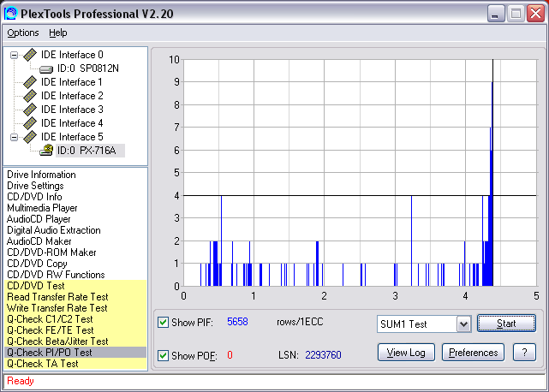Select the ID:0 SP0812N drive
This screenshot has height=392, width=549.
(88, 68)
